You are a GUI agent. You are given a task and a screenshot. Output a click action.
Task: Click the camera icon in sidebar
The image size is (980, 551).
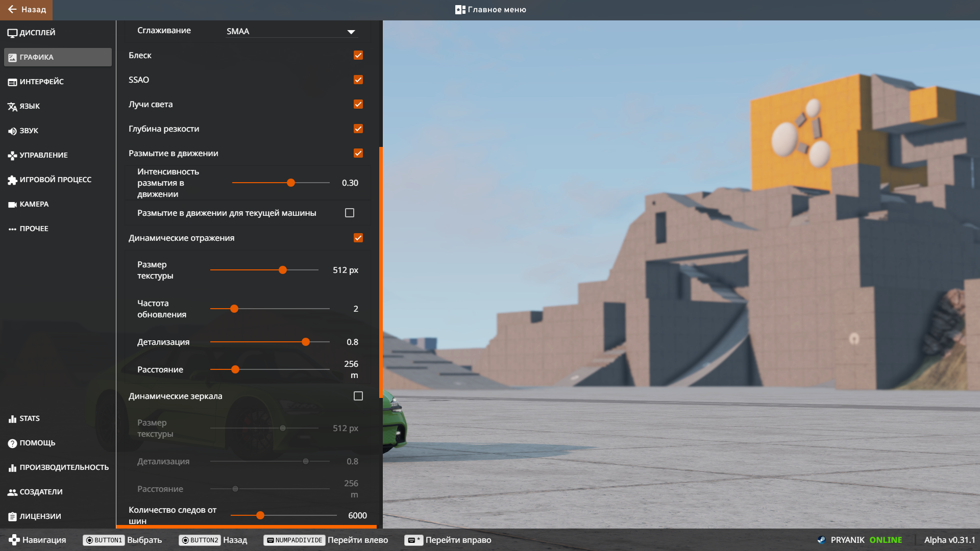(x=12, y=205)
